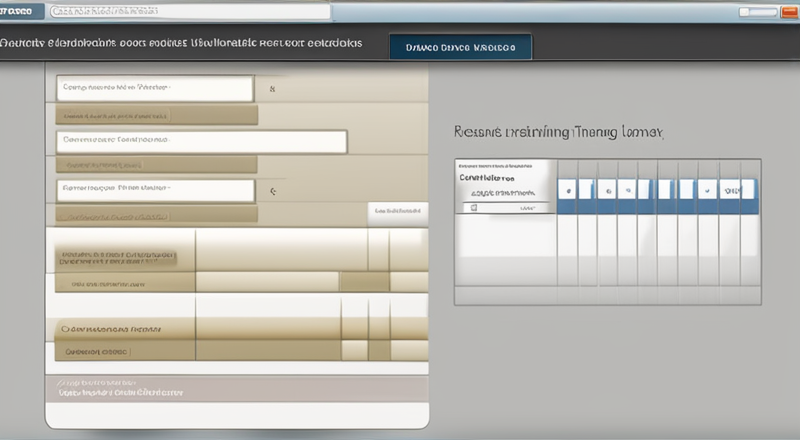Click the checkmark cell in the blue row

coord(707,191)
